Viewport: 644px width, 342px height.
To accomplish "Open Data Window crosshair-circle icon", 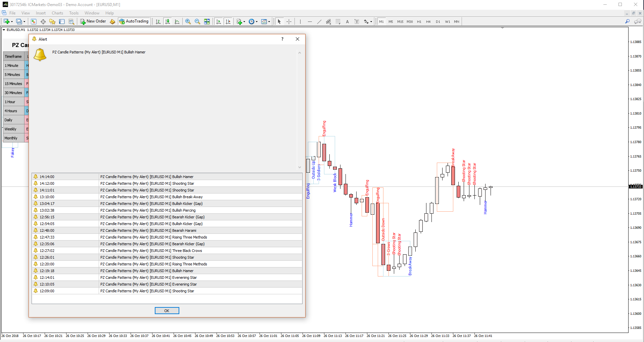I will [x=43, y=22].
